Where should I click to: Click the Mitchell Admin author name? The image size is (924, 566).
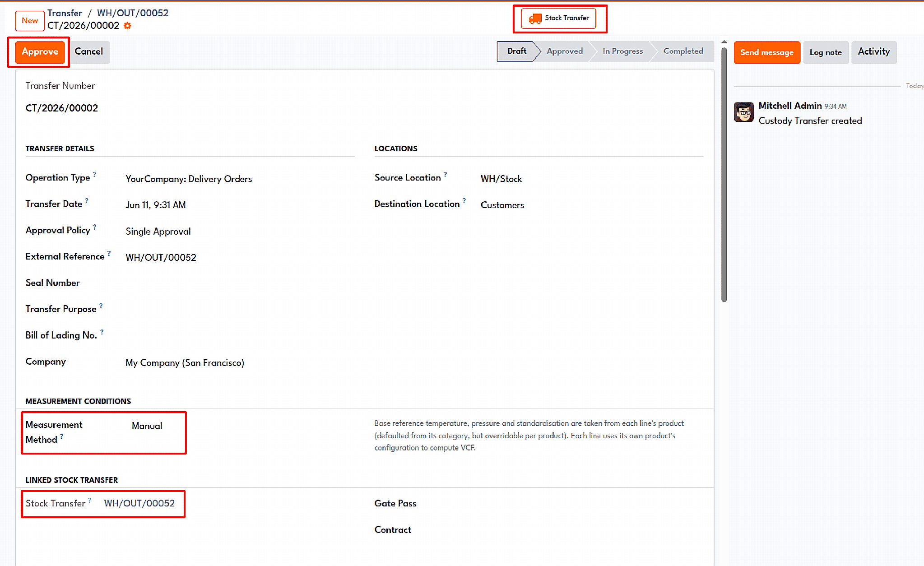[790, 106]
